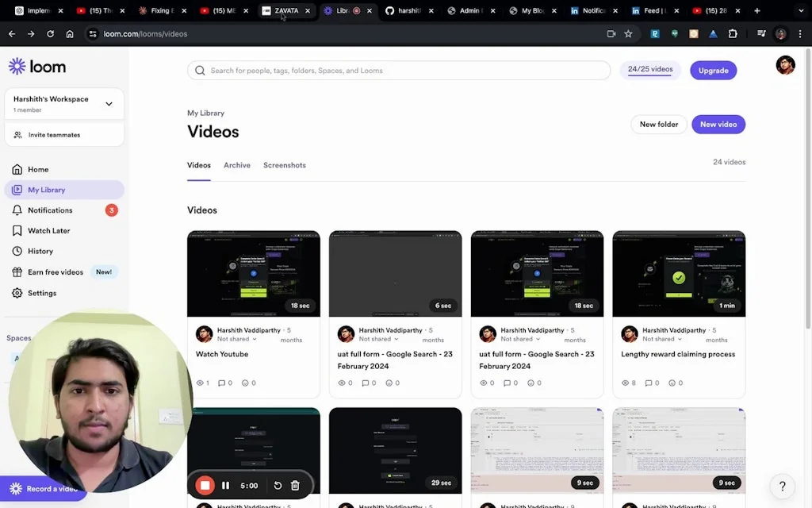The width and height of the screenshot is (812, 508).
Task: Open Chrome extensions puzzle icon
Action: point(731,34)
